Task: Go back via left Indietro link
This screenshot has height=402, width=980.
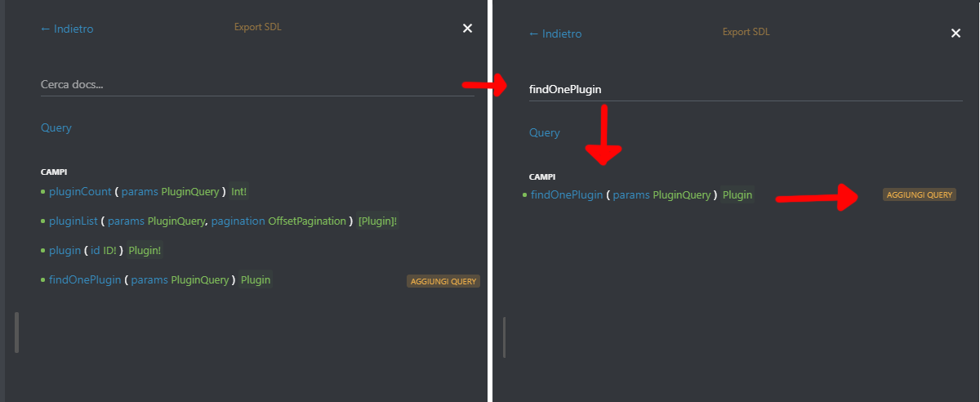Action: coord(67,29)
